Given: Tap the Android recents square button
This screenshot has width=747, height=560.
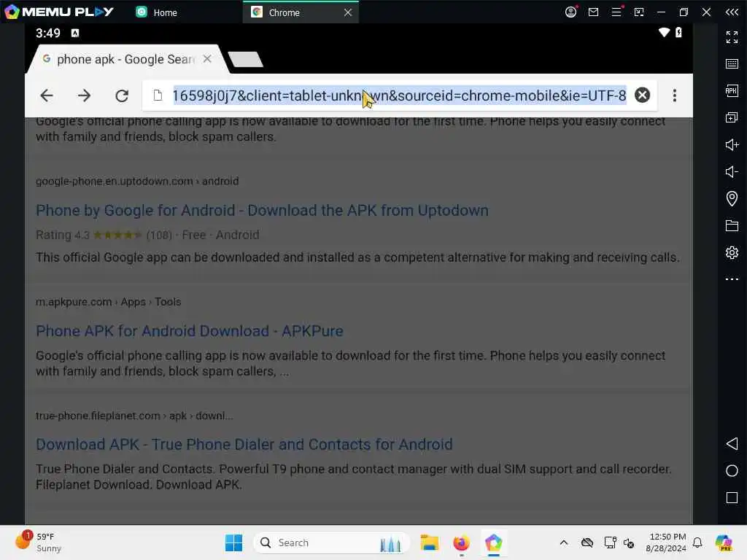Looking at the screenshot, I should tap(732, 497).
